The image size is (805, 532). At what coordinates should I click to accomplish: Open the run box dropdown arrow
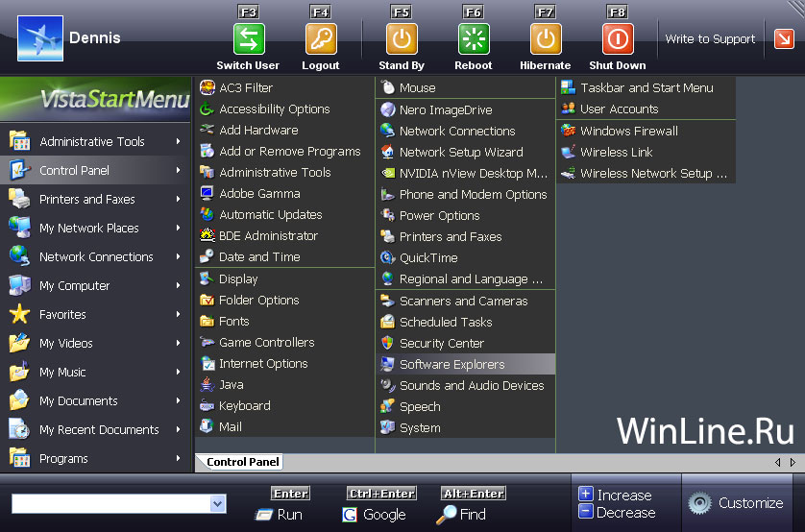(x=218, y=504)
